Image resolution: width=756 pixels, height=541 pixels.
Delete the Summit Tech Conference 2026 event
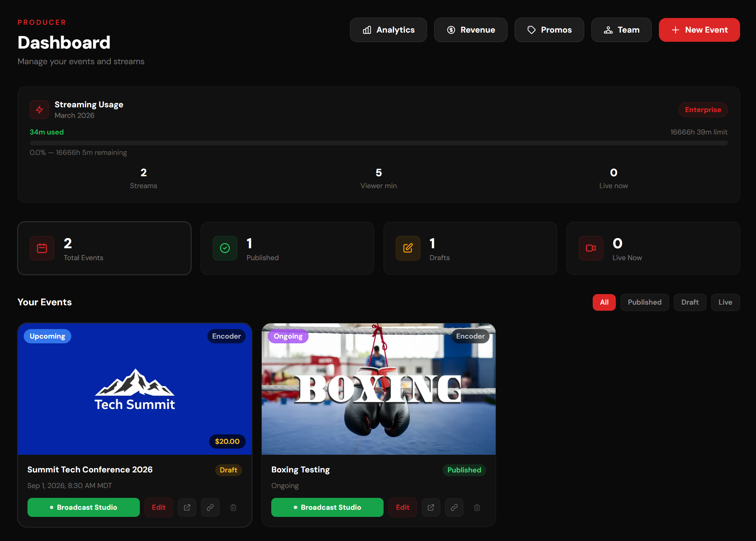tap(233, 507)
